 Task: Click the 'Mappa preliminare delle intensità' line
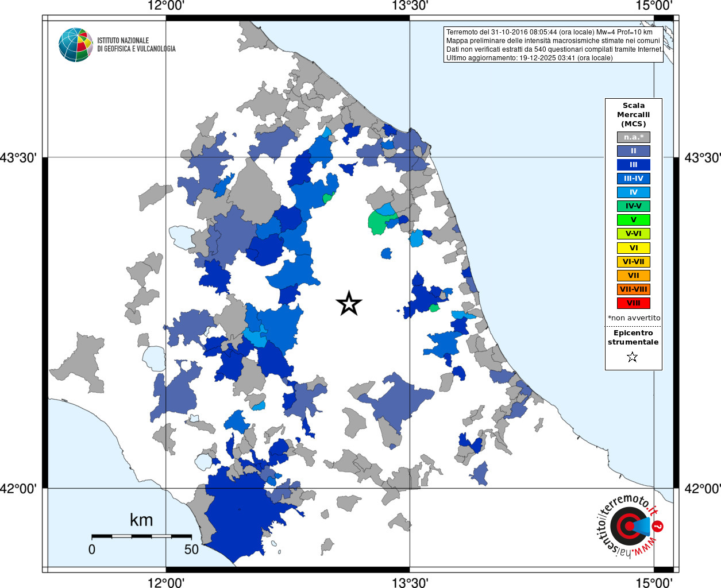(x=553, y=41)
